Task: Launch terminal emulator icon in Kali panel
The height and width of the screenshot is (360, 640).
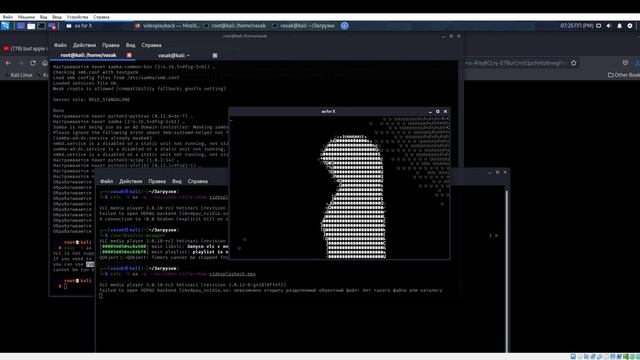Action: 41,26
